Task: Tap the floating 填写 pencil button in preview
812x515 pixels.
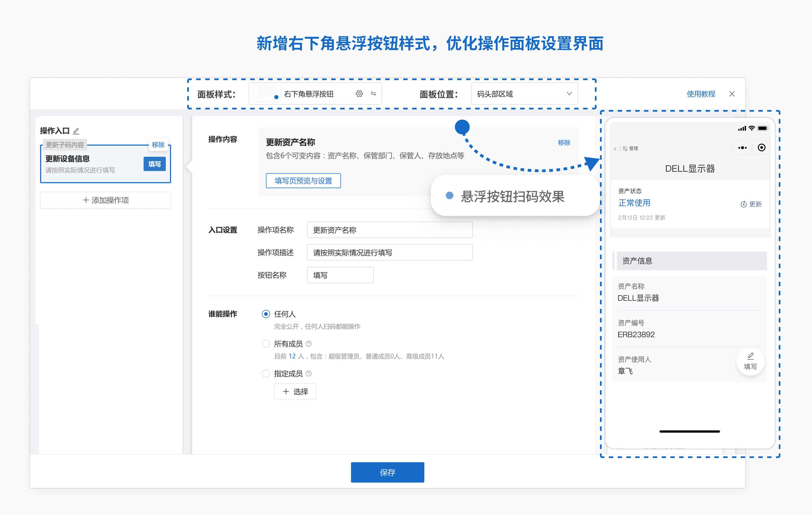Action: click(750, 362)
